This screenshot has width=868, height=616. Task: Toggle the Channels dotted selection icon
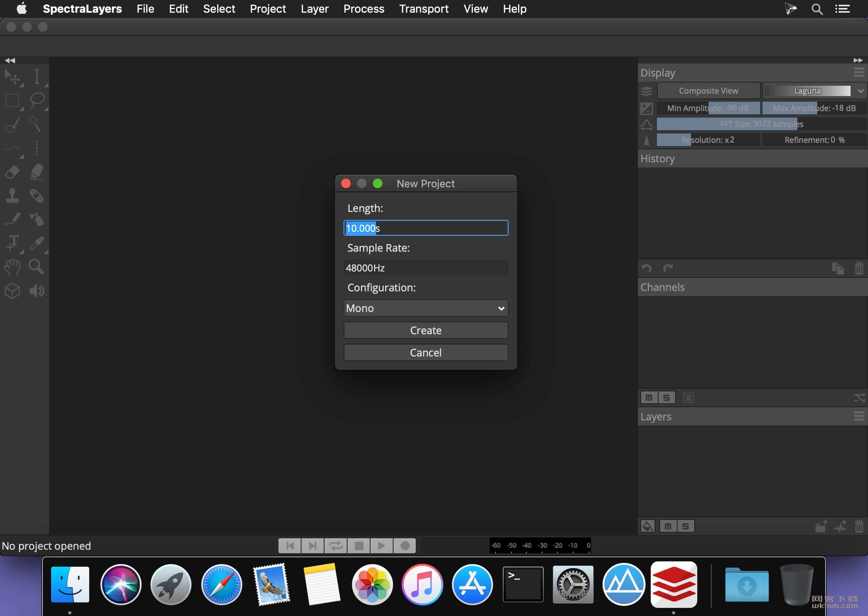tap(689, 397)
